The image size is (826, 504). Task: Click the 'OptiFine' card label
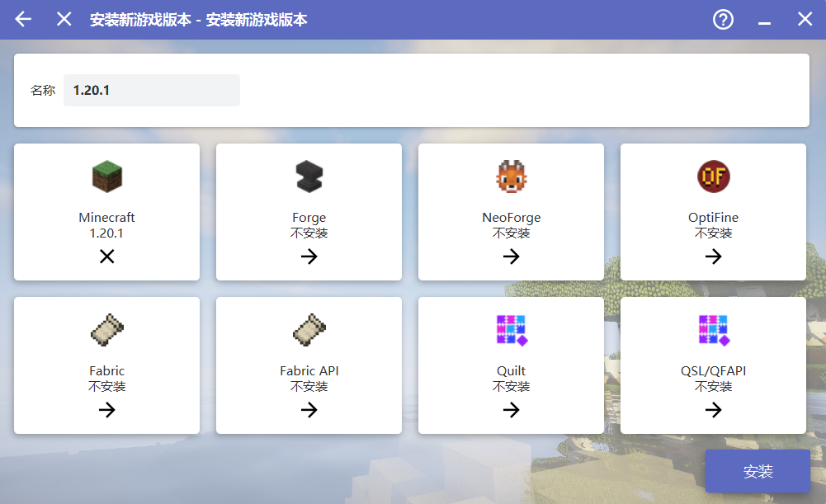pyautogui.click(x=713, y=218)
